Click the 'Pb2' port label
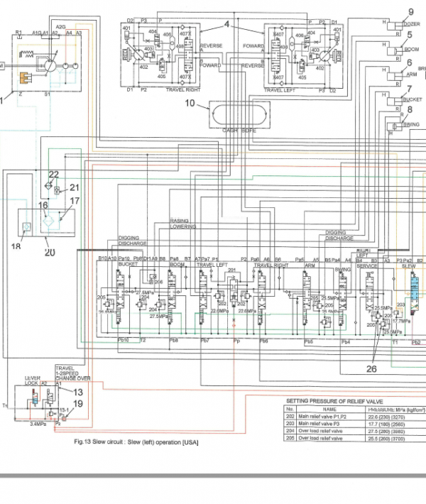Viewport: 426px width, 504px height. 416,343
